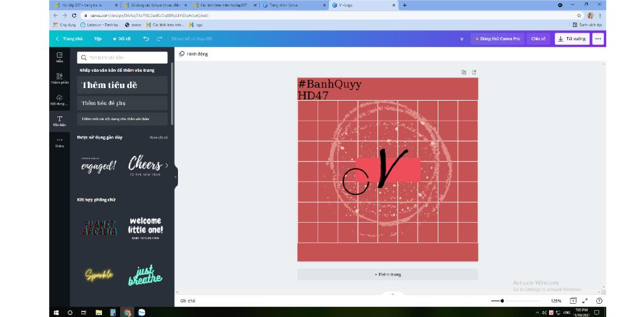This screenshot has height=317, width=644.
Task: Open the help question mark icon
Action: click(599, 301)
